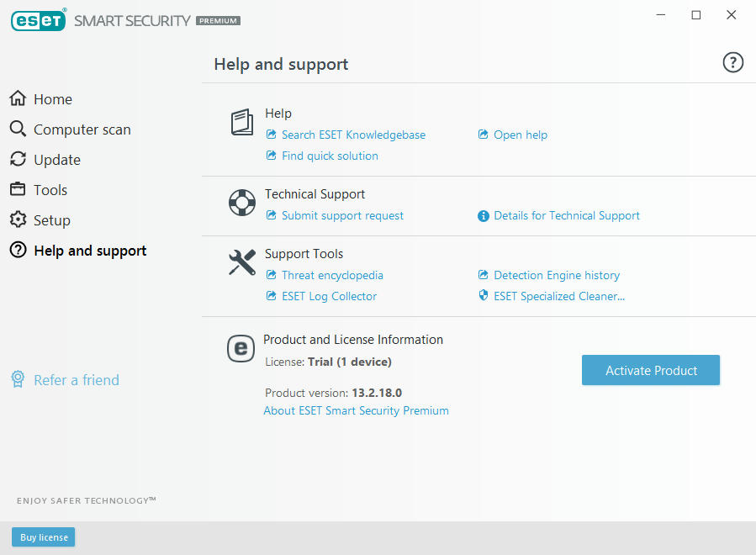Viewport: 756px width, 555px height.
Task: Open the Computer scan section
Action: pos(82,129)
